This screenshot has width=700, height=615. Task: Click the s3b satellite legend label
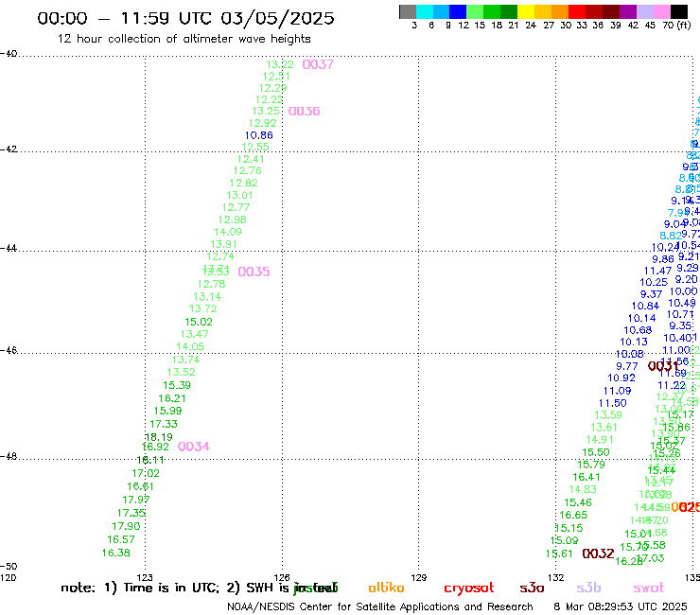pyautogui.click(x=588, y=588)
